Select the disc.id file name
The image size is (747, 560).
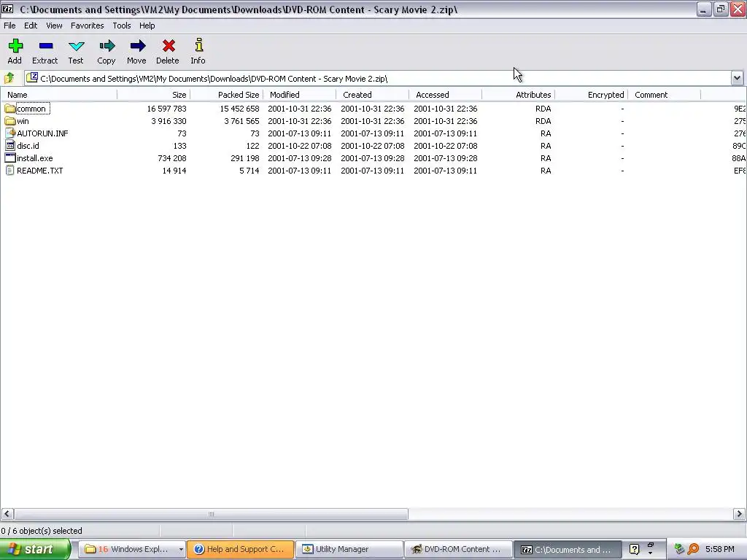point(28,146)
